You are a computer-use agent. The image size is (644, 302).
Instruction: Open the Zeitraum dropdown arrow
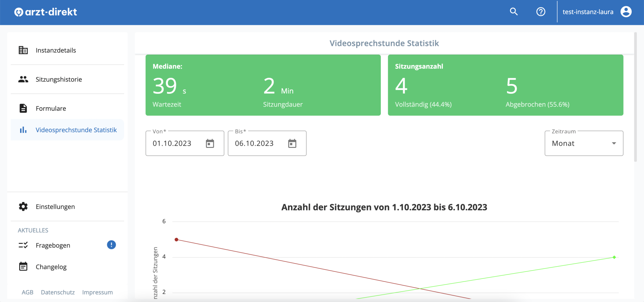[614, 143]
